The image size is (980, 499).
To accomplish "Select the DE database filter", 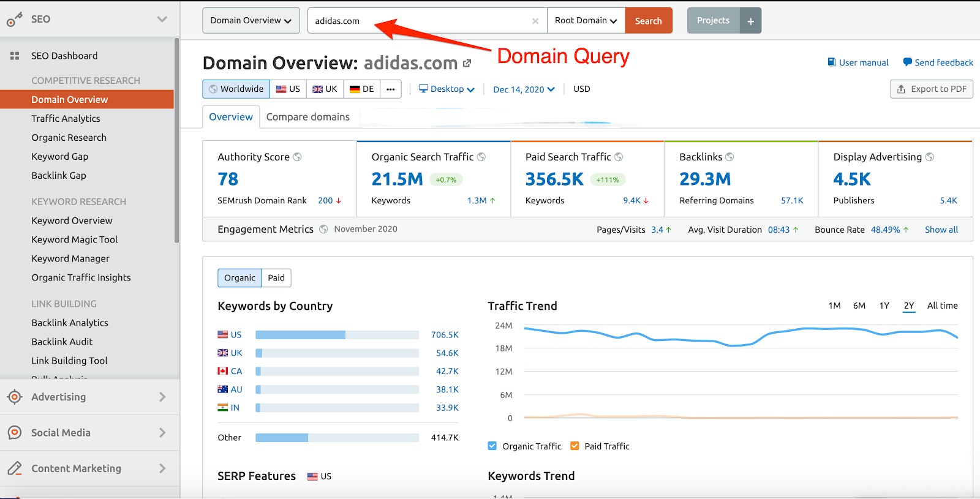I will tap(361, 89).
